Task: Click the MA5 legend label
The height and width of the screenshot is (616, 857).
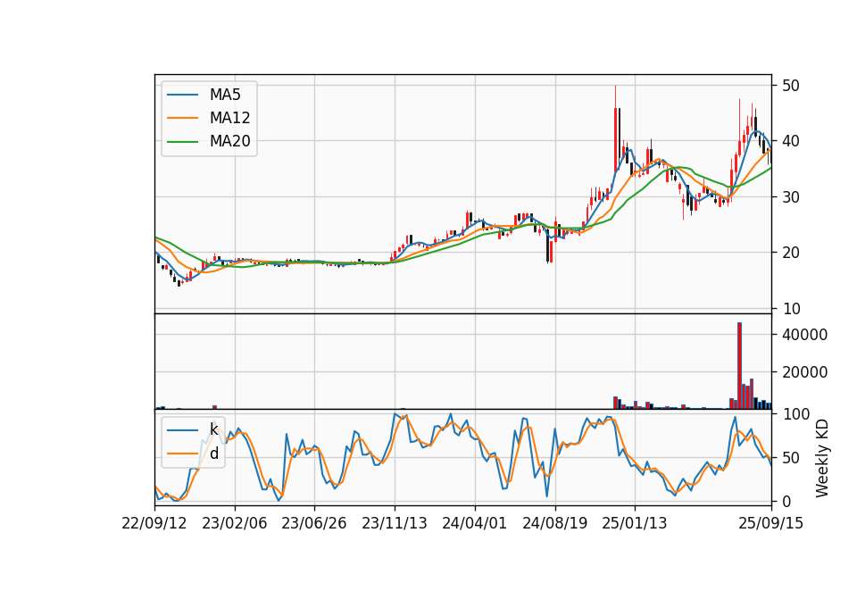Action: click(225, 95)
